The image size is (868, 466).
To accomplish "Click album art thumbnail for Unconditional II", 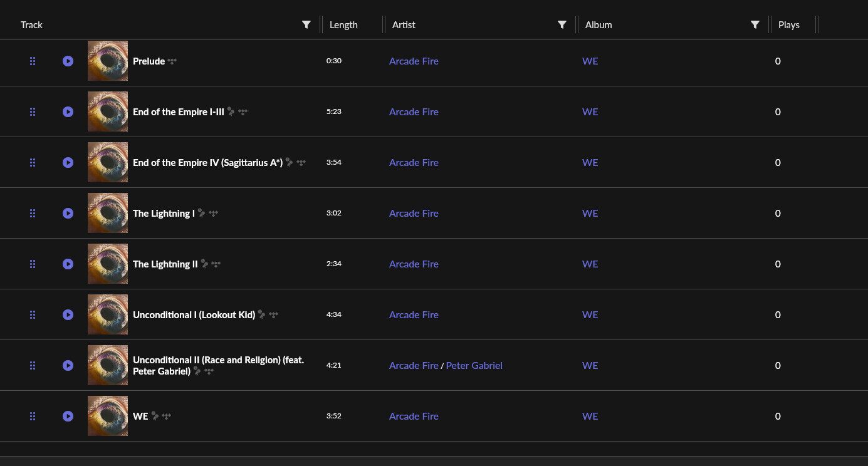I will click(x=108, y=365).
